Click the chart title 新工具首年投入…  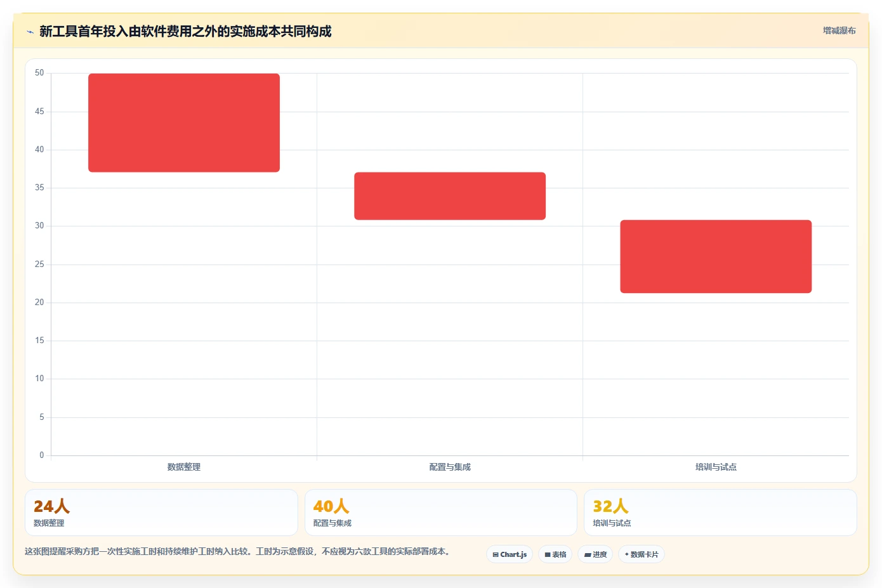pos(185,31)
